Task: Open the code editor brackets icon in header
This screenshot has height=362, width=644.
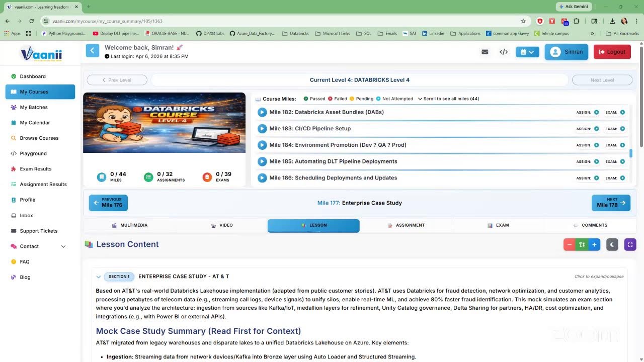Action: tap(504, 52)
